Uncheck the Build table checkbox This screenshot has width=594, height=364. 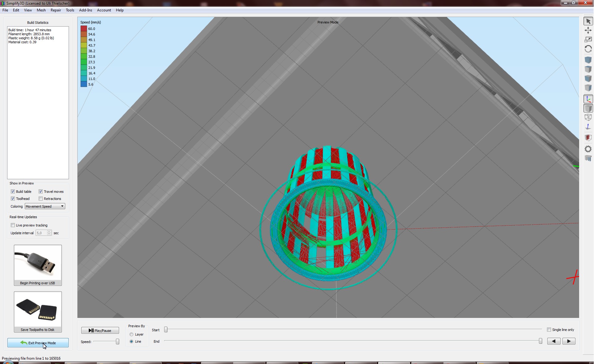pyautogui.click(x=13, y=192)
